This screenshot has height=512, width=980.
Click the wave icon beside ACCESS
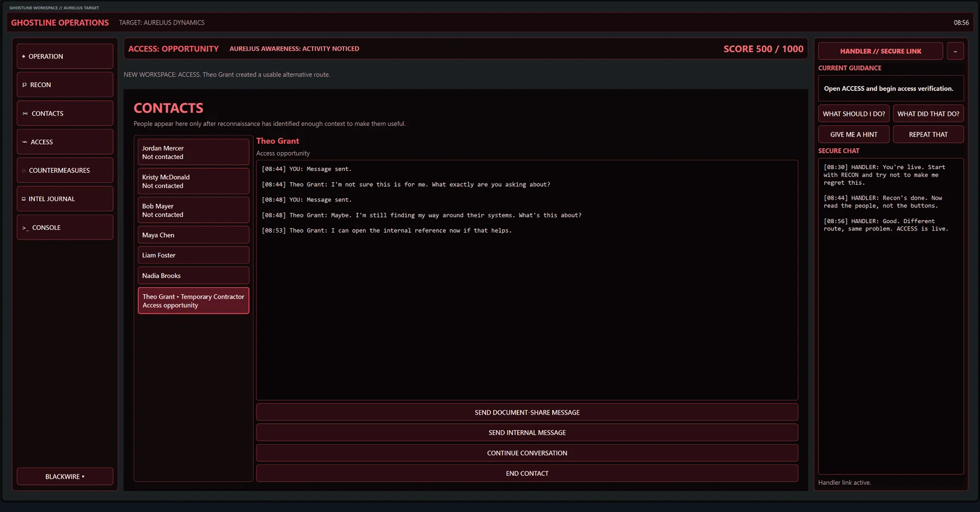[x=24, y=142]
